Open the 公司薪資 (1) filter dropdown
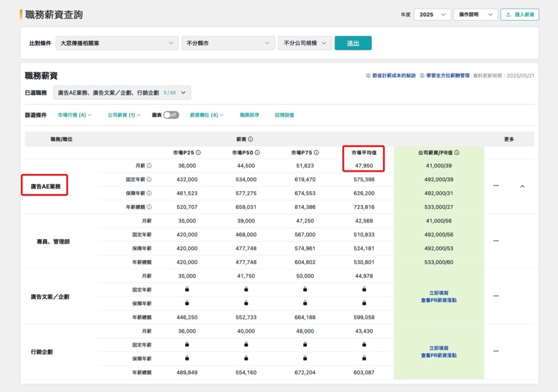 tap(124, 115)
